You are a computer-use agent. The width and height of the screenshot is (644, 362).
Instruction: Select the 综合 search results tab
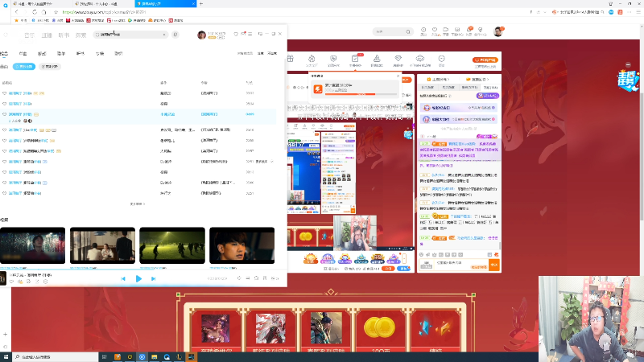pos(4,54)
